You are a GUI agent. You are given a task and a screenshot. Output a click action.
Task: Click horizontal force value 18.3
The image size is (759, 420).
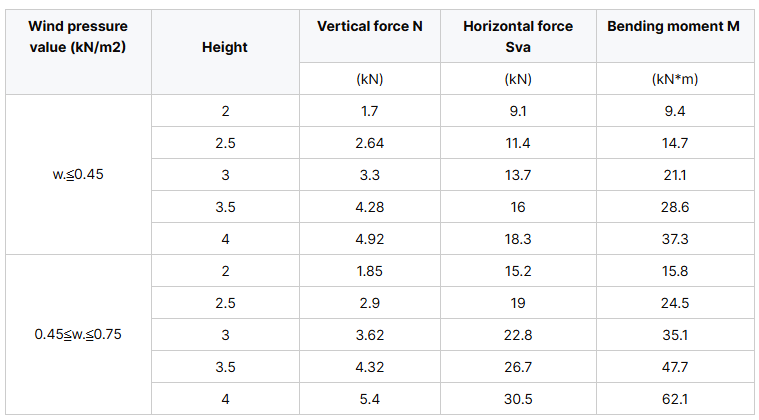click(x=518, y=239)
